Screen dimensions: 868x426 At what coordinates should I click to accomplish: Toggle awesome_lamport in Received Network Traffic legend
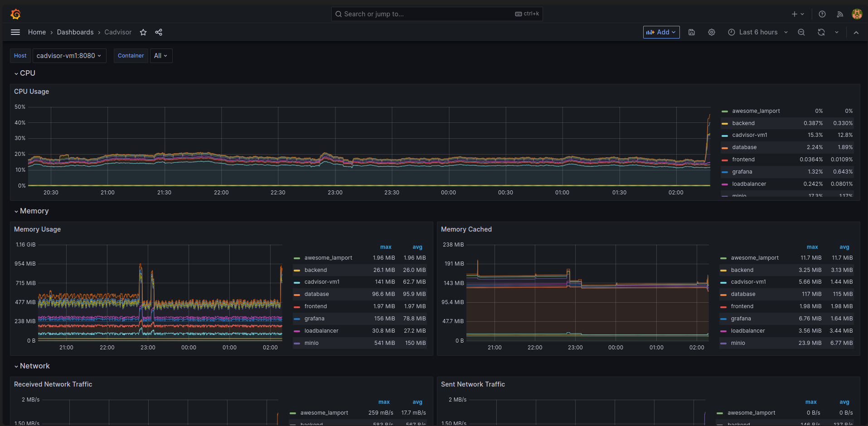coord(324,413)
